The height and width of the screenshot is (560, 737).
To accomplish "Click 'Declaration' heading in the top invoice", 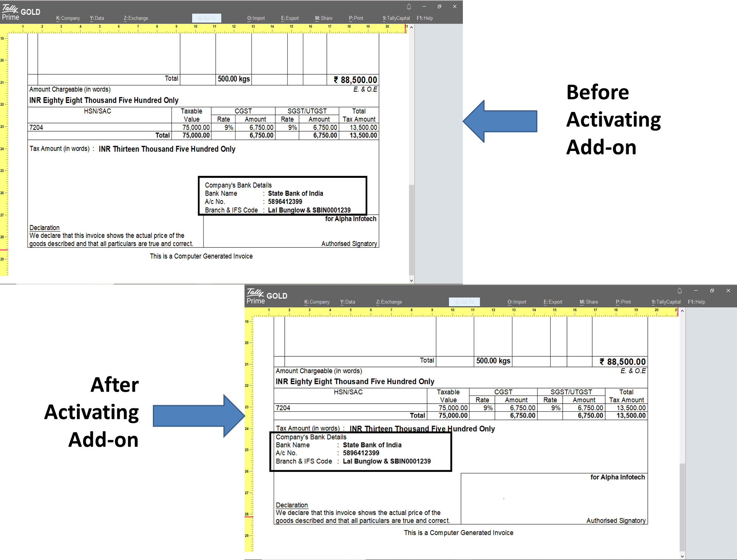I will (x=44, y=228).
